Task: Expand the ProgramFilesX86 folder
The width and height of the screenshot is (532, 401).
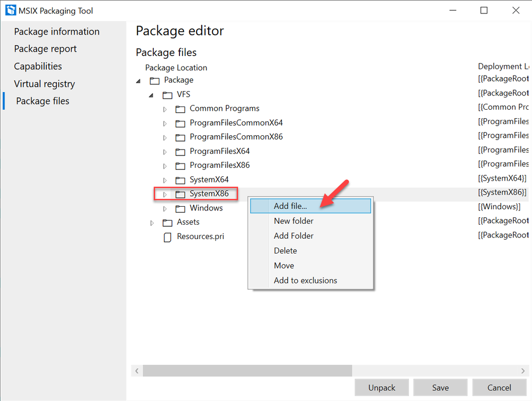Action: tap(165, 166)
